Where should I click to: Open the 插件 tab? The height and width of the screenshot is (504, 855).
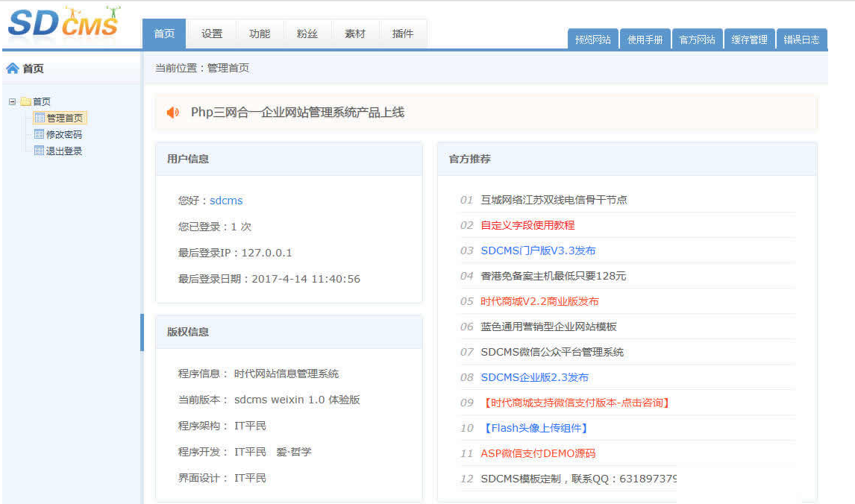click(x=403, y=33)
